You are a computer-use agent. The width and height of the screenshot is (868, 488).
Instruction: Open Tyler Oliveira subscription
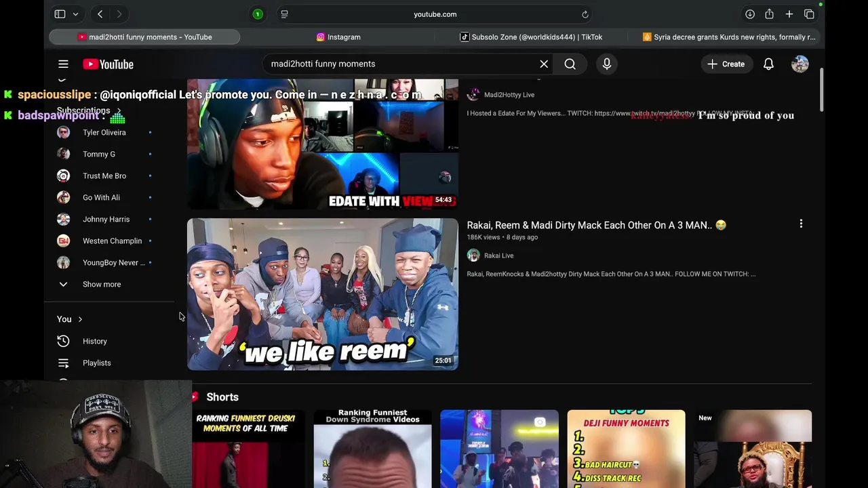coord(104,132)
